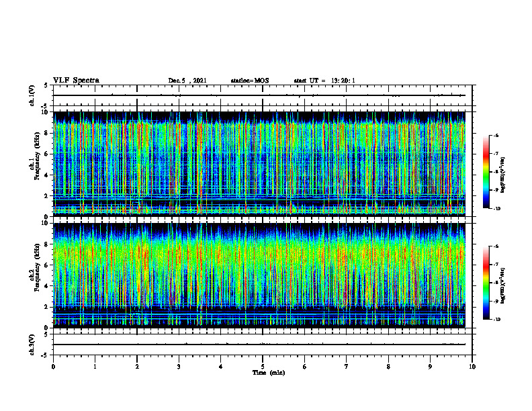The height and width of the screenshot is (411, 532).
Task: Click time axis tick label '8'
Action: 388,367
